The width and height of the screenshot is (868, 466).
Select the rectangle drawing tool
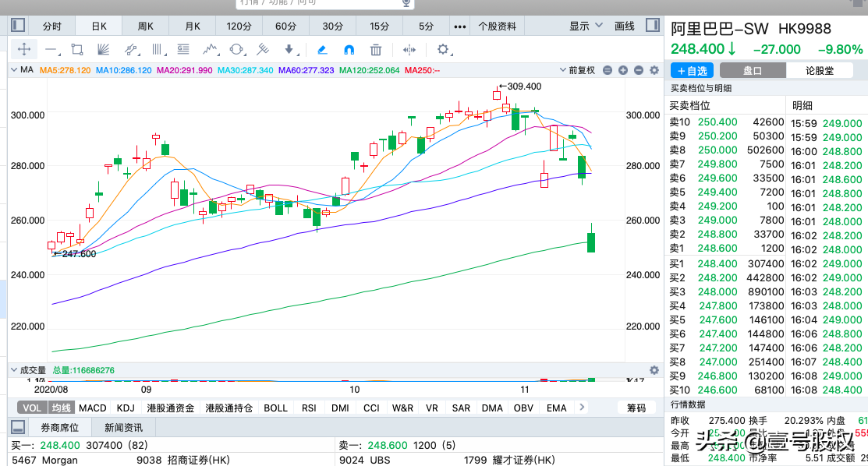[76, 50]
